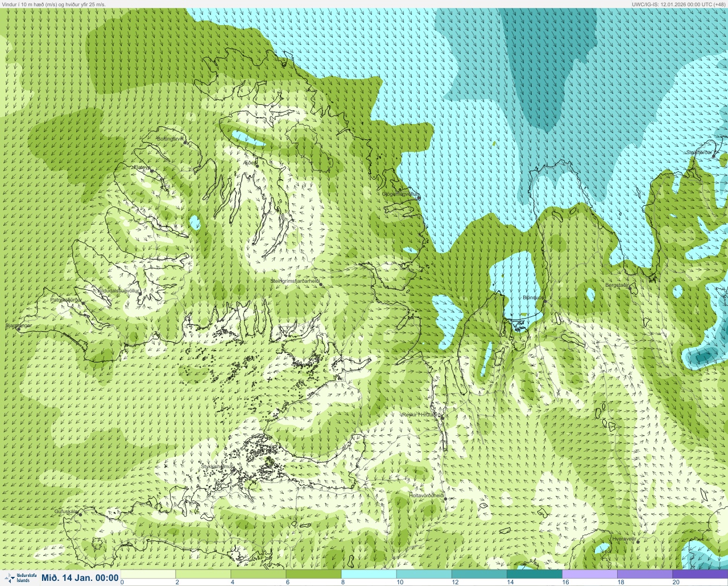This screenshot has height=586, width=728.
Task: Click the chart title about Vindur í 10 m hæð
Action: click(x=54, y=4)
